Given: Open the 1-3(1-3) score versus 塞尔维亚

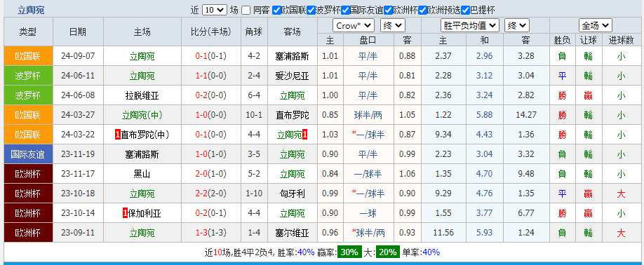Looking at the screenshot, I should (210, 233).
